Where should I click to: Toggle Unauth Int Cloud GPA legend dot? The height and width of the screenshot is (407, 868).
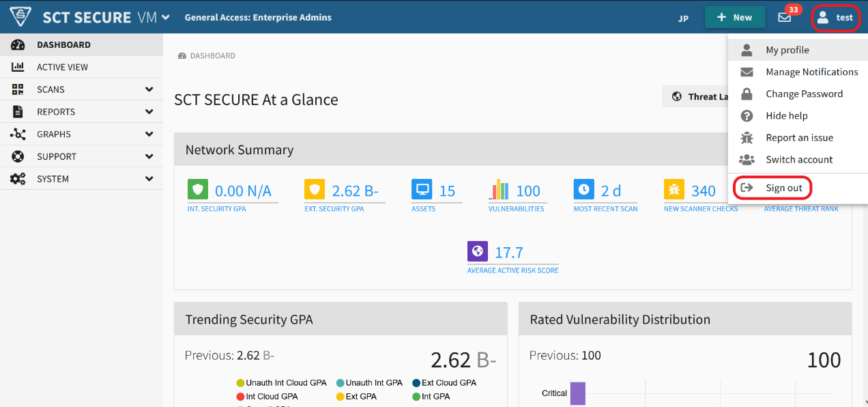click(x=240, y=383)
